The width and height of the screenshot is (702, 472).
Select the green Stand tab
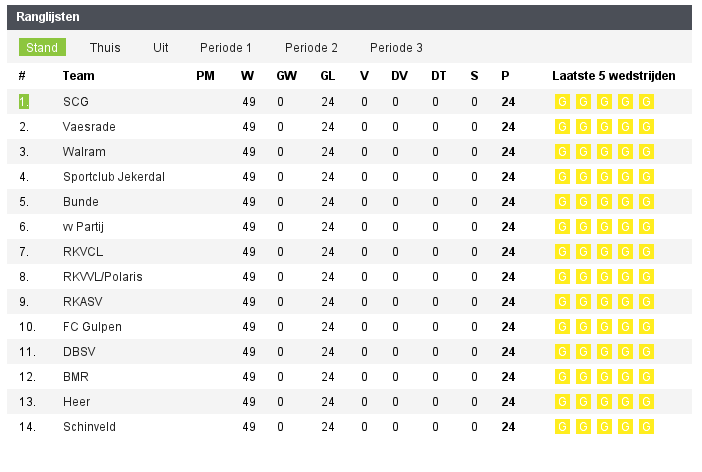42,47
